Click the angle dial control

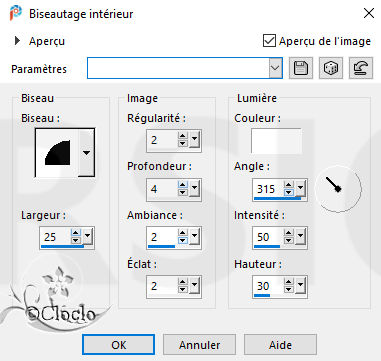(x=338, y=189)
